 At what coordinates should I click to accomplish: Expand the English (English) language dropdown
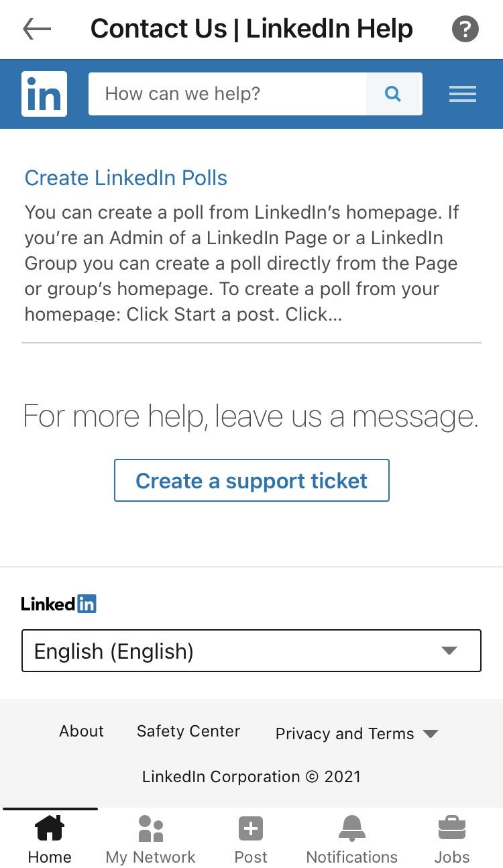pyautogui.click(x=251, y=651)
